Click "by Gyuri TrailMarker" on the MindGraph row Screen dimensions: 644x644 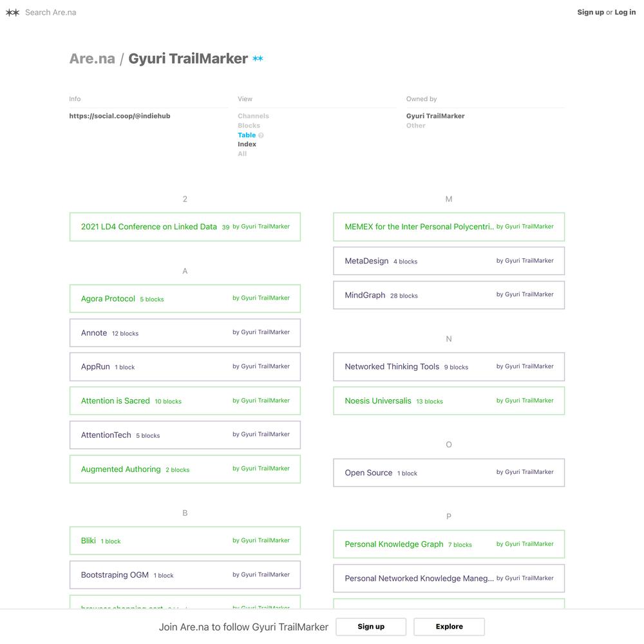pyautogui.click(x=525, y=294)
